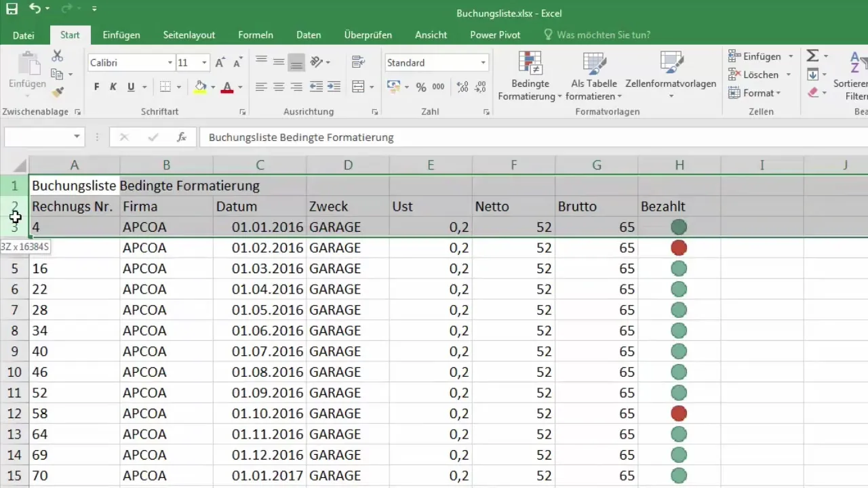Open the font color dropdown arrow
The height and width of the screenshot is (488, 868).
(x=240, y=87)
